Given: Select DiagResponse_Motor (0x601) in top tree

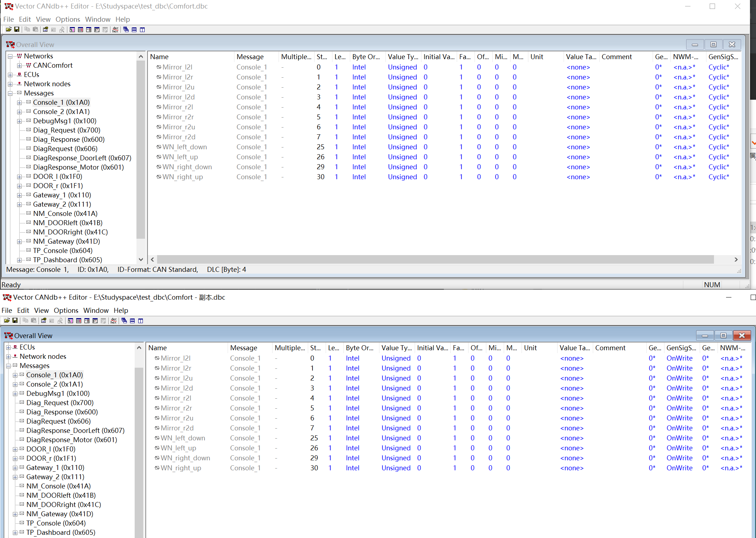Looking at the screenshot, I should click(78, 167).
